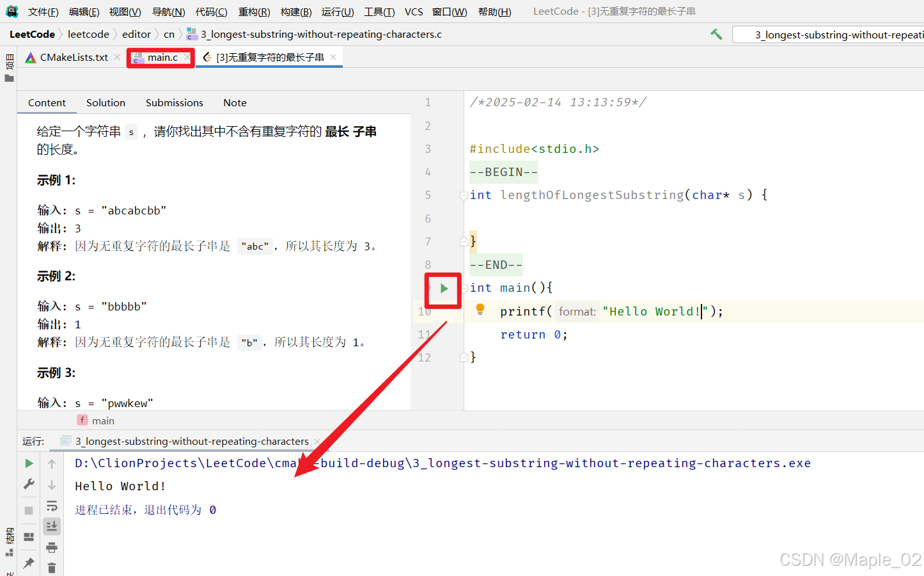Switch to the Submissions tab

[x=174, y=102]
